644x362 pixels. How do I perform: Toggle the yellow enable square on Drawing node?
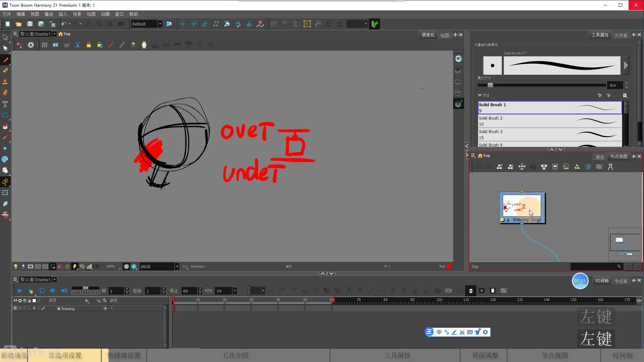click(x=502, y=220)
